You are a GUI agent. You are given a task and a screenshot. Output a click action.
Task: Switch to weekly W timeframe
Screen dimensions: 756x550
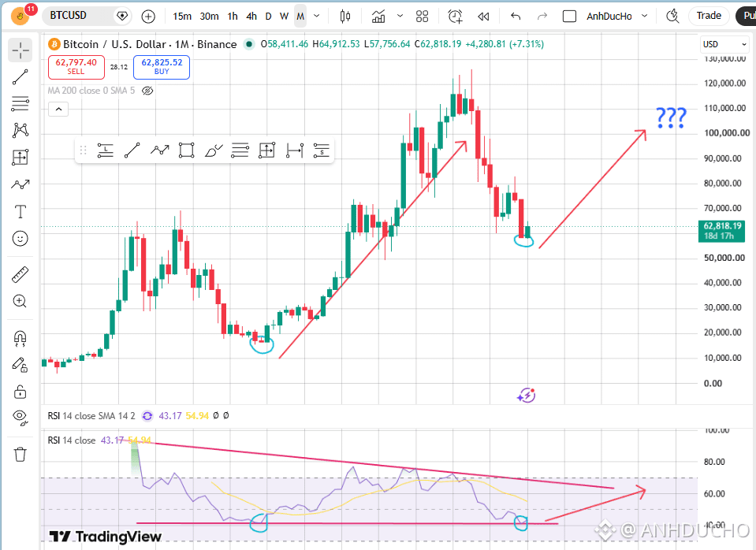pyautogui.click(x=285, y=17)
